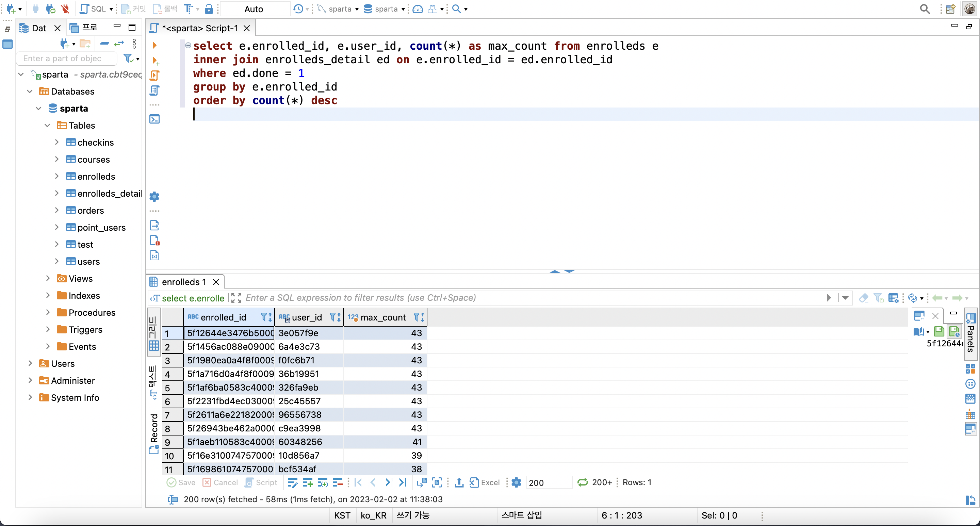Close the Script-1 editor tab
980x526 pixels.
[247, 28]
